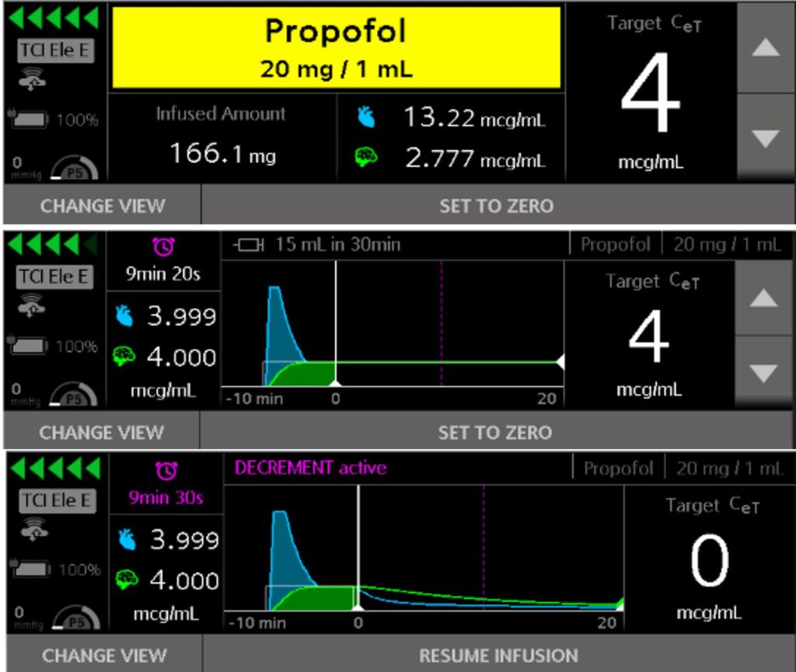Click green brain icon in bottom panel
The width and height of the screenshot is (796, 672).
pyautogui.click(x=127, y=580)
